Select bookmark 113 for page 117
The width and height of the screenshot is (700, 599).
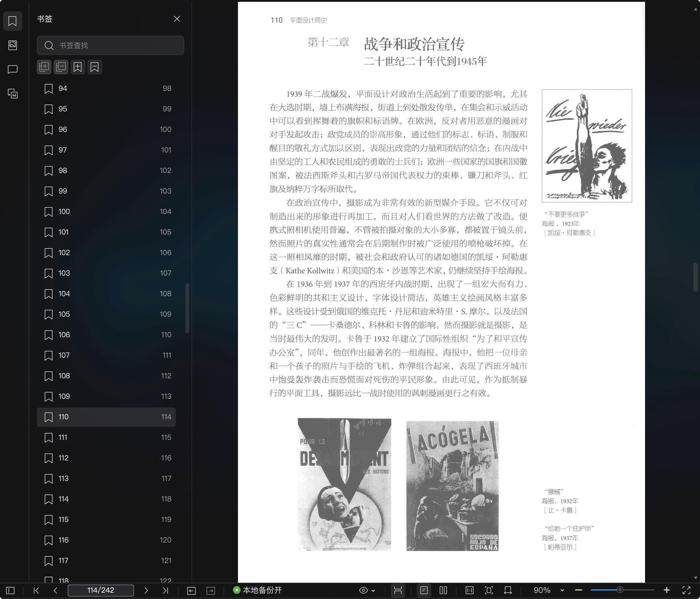point(106,479)
